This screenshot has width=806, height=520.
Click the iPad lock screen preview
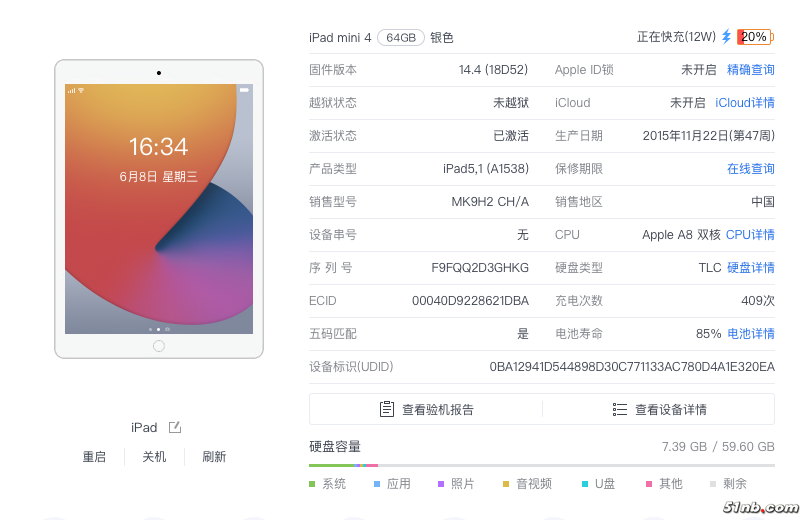coord(159,208)
